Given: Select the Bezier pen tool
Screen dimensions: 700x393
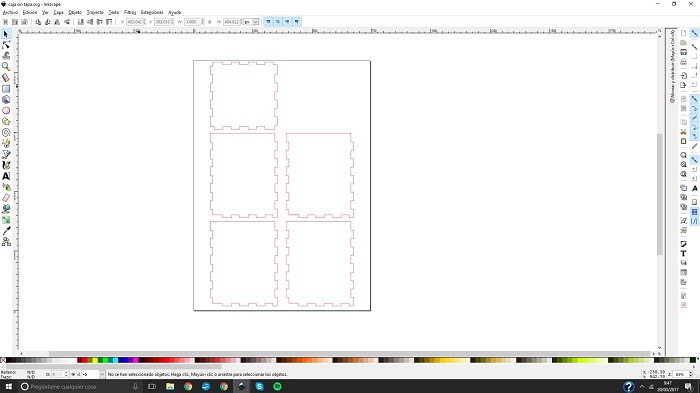Looking at the screenshot, I should pos(6,154).
